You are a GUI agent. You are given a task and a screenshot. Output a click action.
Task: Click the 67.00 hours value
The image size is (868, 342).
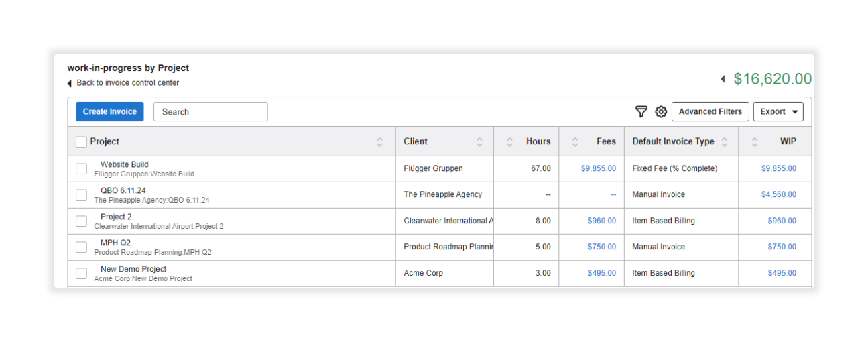click(541, 168)
